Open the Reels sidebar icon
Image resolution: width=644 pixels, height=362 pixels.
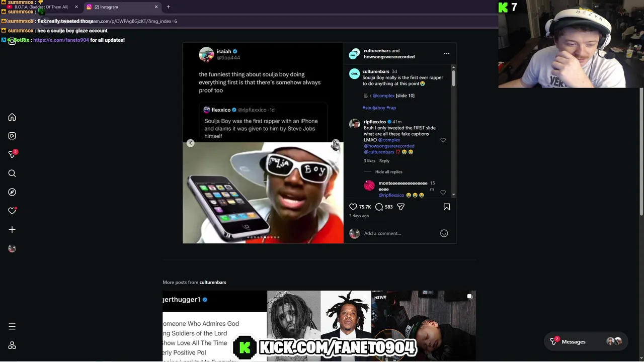click(12, 136)
